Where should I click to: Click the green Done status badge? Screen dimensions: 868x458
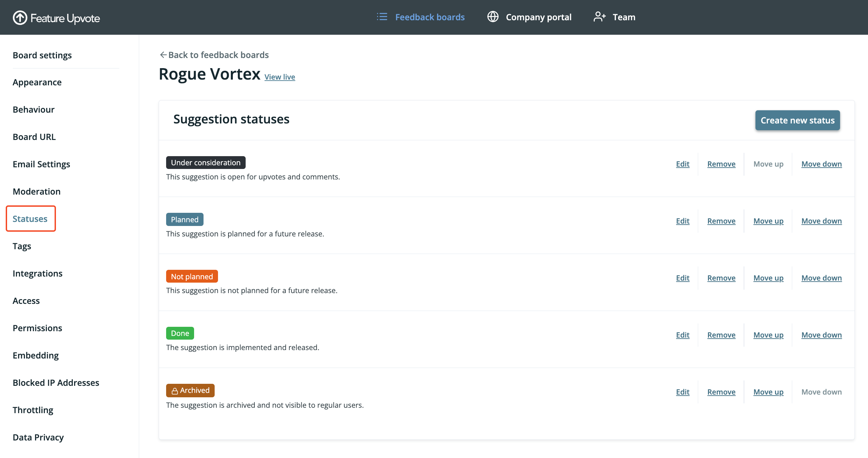(180, 333)
